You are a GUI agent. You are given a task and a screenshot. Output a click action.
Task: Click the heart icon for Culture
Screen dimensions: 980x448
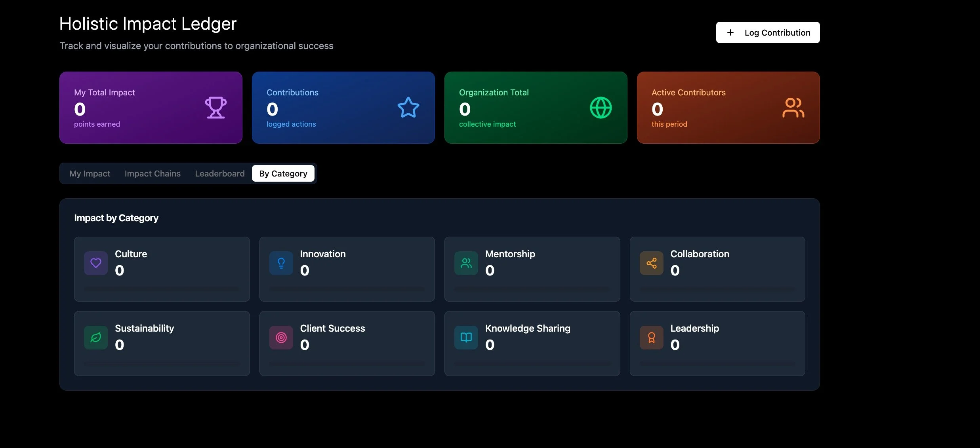click(x=96, y=263)
